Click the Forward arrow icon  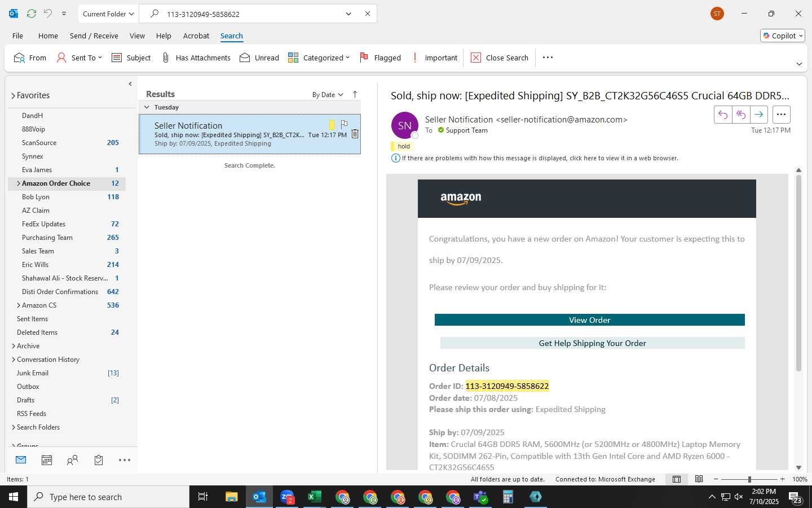pyautogui.click(x=759, y=115)
